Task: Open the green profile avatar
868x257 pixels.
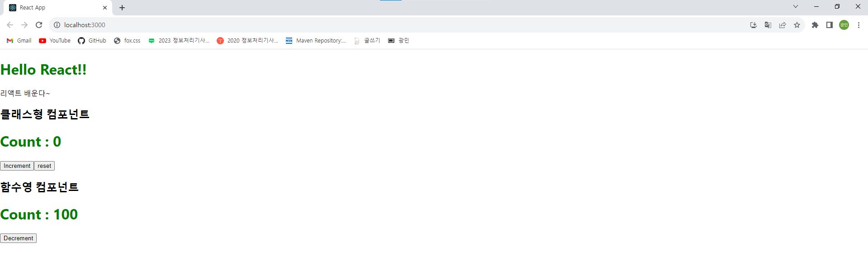Action: [844, 25]
